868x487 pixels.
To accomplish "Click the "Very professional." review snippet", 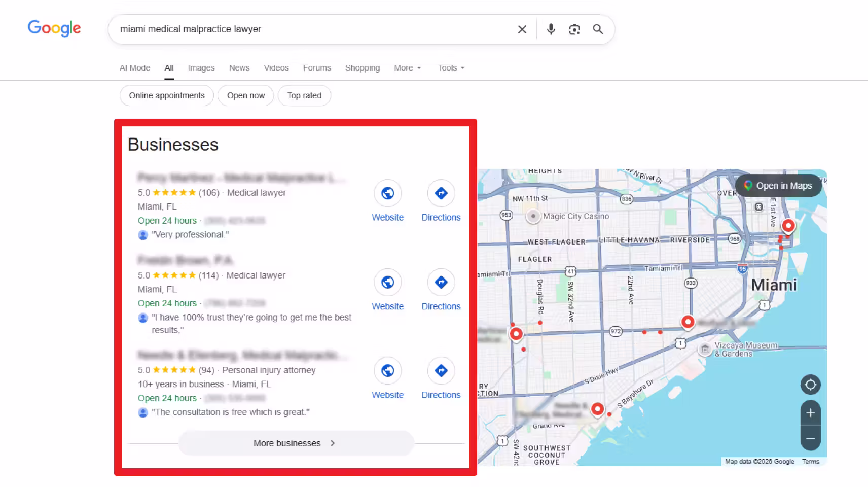I will pos(190,234).
